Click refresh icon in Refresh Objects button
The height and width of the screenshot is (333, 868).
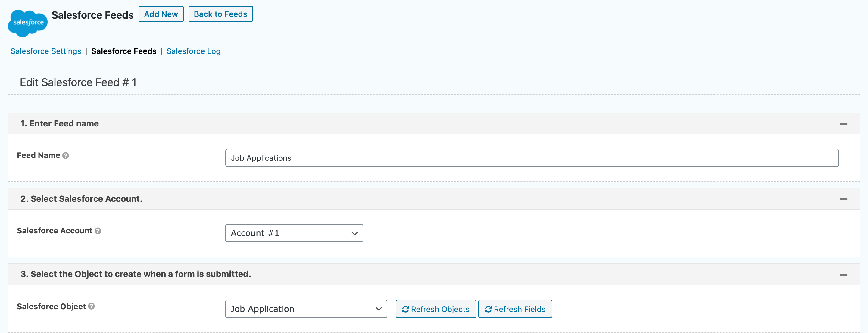405,309
